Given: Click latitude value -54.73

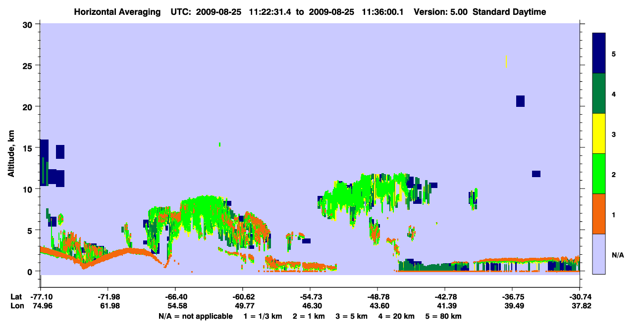Looking at the screenshot, I should [310, 297].
